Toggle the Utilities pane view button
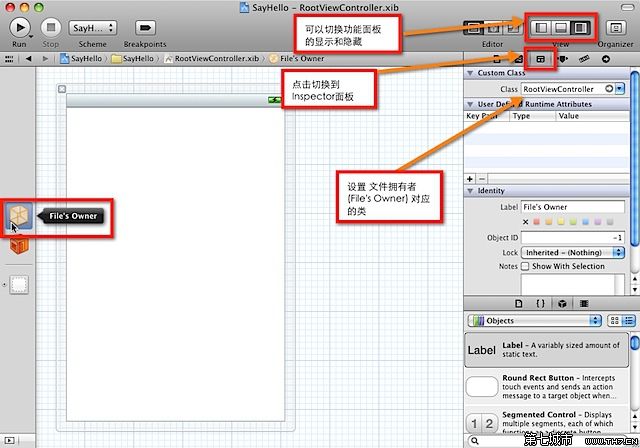The image size is (640, 448). point(580,28)
